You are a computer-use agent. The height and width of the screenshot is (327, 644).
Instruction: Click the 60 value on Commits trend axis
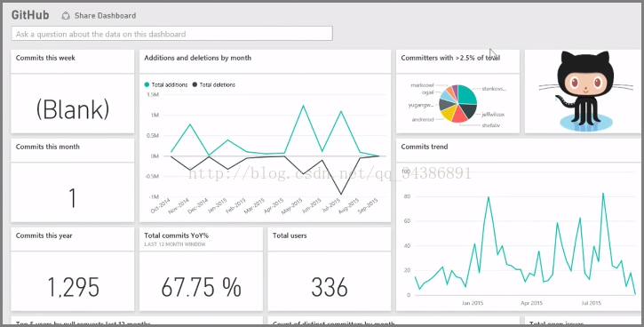[x=407, y=221]
